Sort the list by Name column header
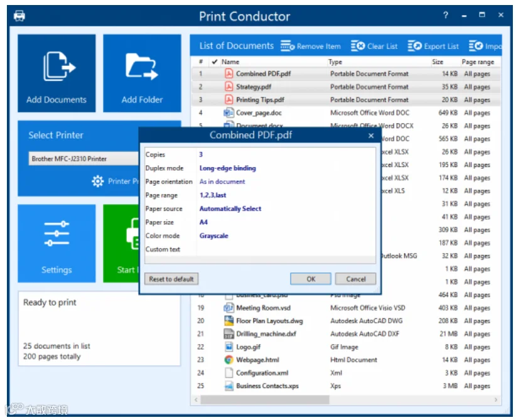The image size is (516, 420). coord(230,62)
